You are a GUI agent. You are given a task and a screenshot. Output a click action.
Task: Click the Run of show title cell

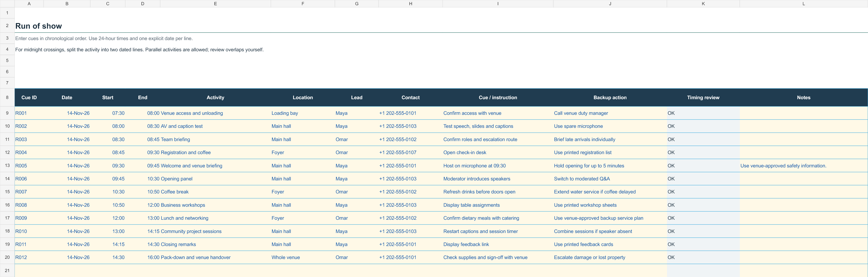click(x=38, y=26)
